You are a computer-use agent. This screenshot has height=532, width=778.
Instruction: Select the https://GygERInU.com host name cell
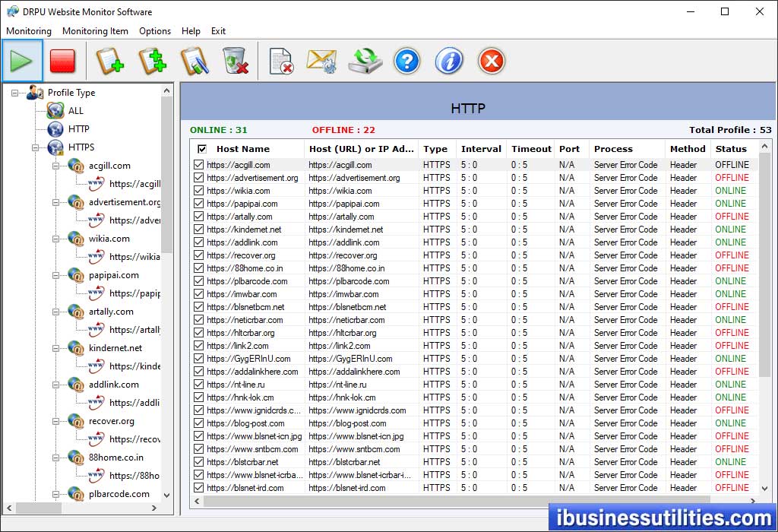(248, 358)
